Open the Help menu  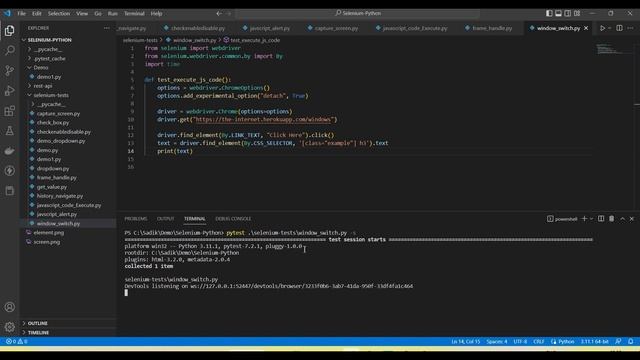point(156,13)
